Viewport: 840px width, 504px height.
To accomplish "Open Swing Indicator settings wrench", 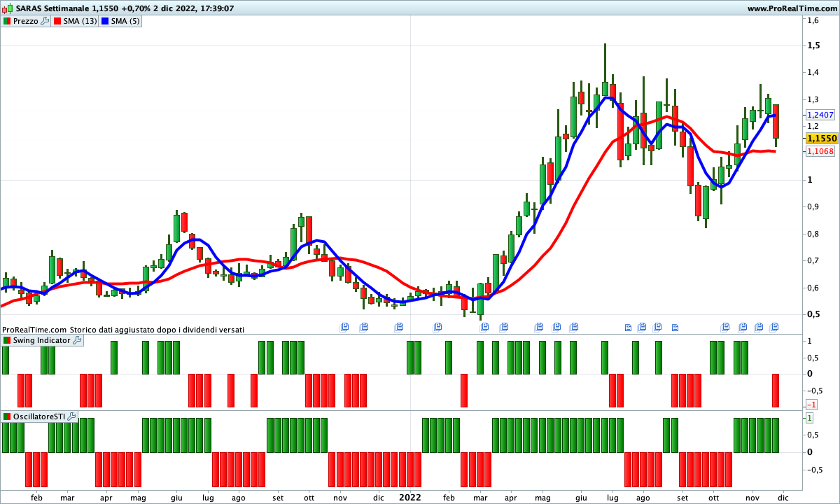I will (78, 340).
